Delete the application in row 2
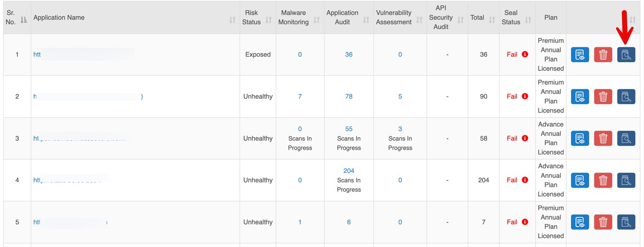The height and width of the screenshot is (247, 644). click(x=603, y=96)
